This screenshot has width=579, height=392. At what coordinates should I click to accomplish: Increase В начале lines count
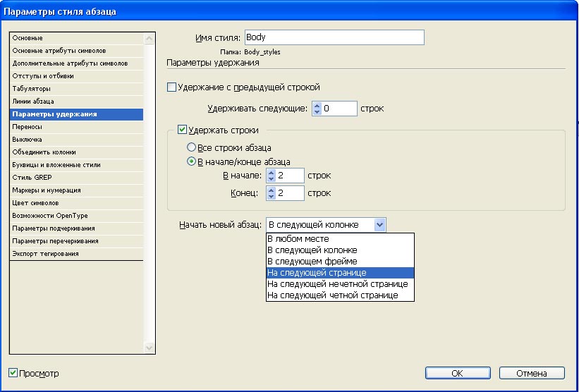[271, 172]
